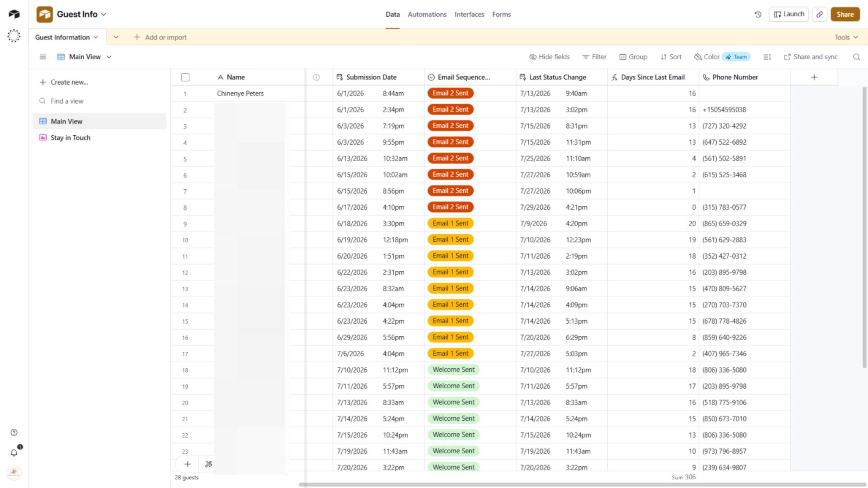
Task: Open the account avatar
Action: point(14,472)
